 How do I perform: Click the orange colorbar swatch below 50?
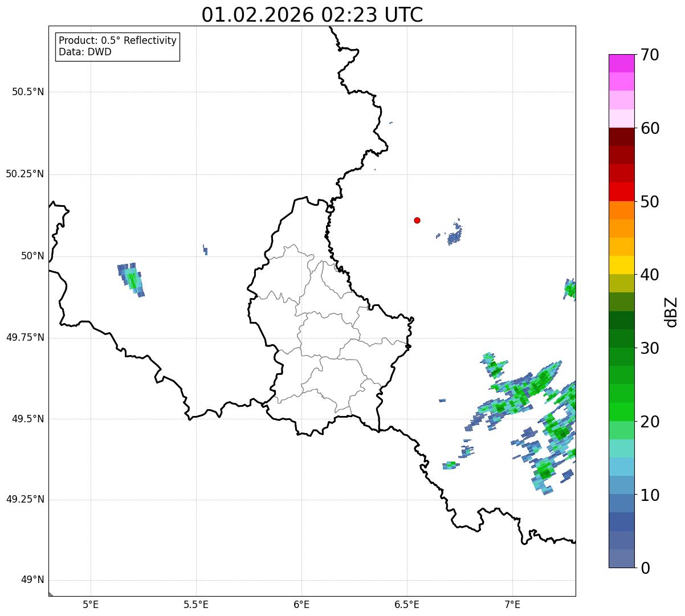tap(622, 210)
